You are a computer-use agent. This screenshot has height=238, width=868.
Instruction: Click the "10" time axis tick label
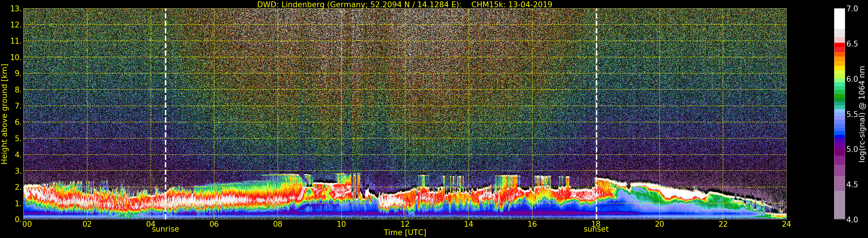click(x=341, y=224)
